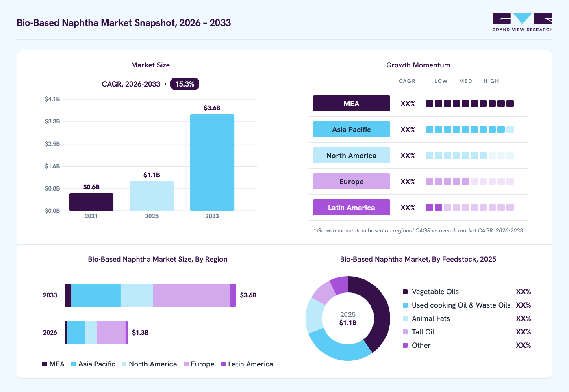Select the North America region label
This screenshot has width=569, height=392.
(352, 156)
